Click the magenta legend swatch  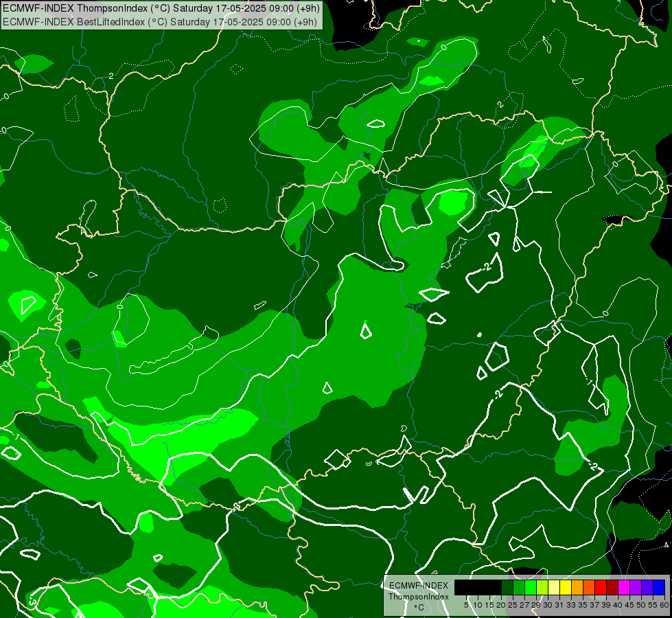pyautogui.click(x=624, y=587)
